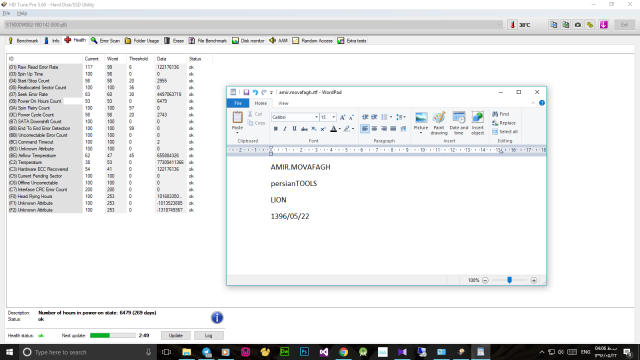The image size is (640, 360).
Task: Click Increase indent icon
Action: (x=374, y=117)
